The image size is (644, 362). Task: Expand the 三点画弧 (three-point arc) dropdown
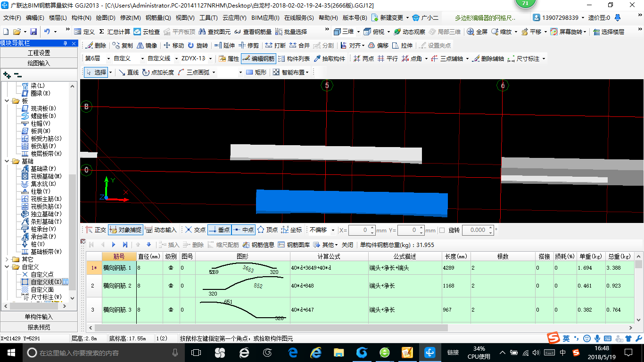click(214, 73)
